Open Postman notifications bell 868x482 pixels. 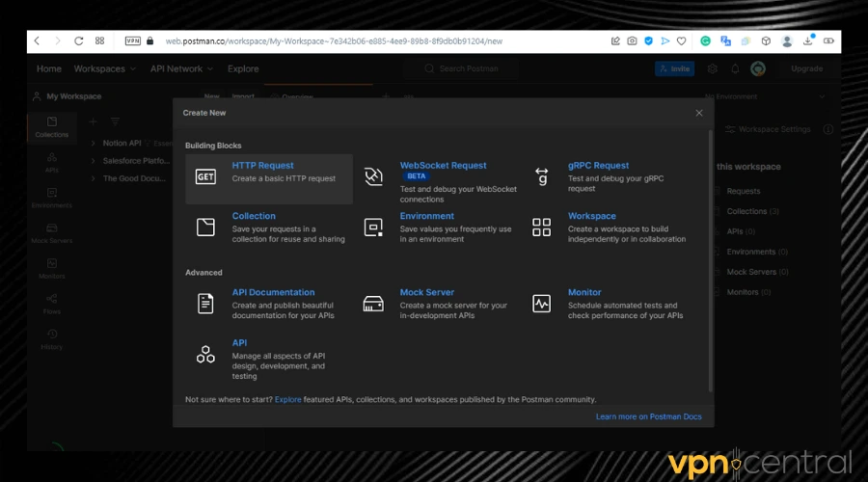coord(735,68)
